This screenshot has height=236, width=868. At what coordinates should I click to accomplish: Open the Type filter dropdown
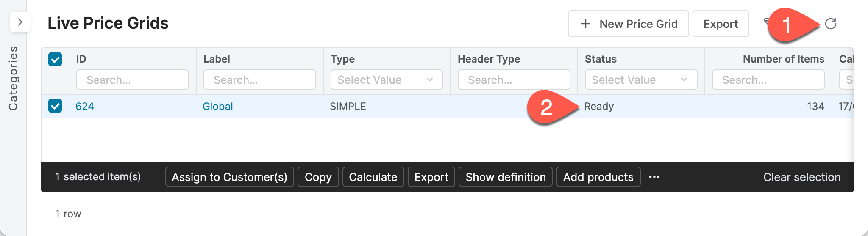click(x=387, y=80)
